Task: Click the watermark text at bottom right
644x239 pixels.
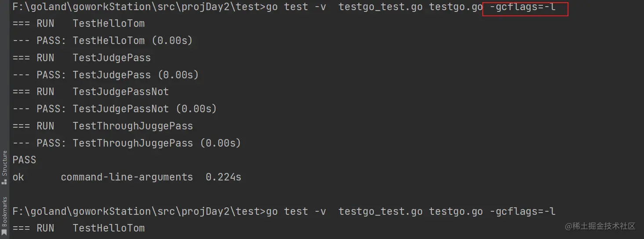Action: (600, 226)
